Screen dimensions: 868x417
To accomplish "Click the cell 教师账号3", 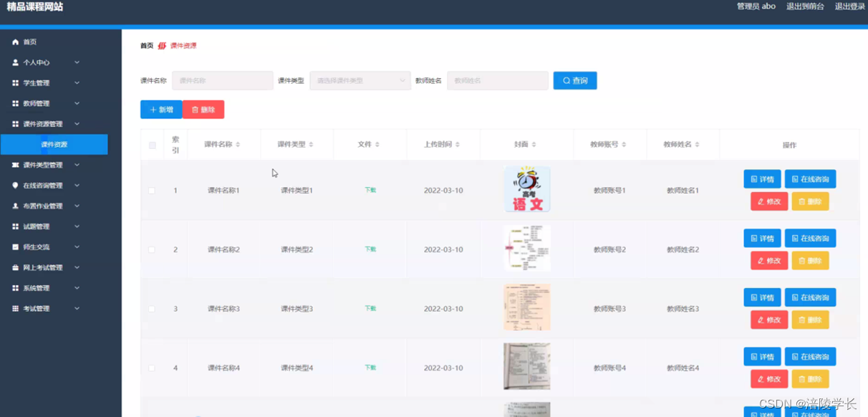I will pos(609,309).
